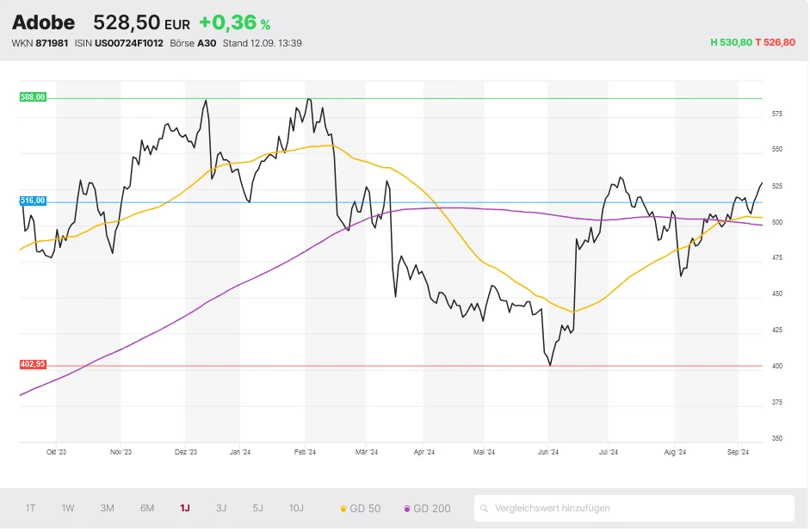810x532 pixels.
Task: Choose the active 1J period
Action: [184, 508]
